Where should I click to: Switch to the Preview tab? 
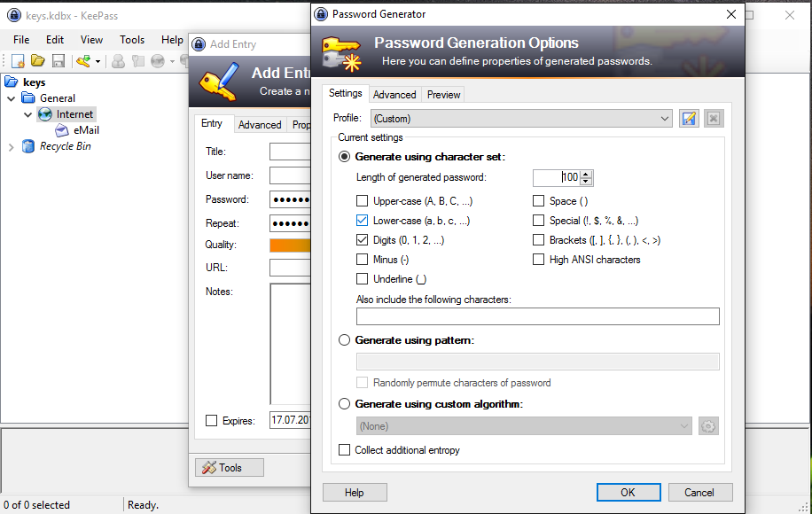coord(443,95)
